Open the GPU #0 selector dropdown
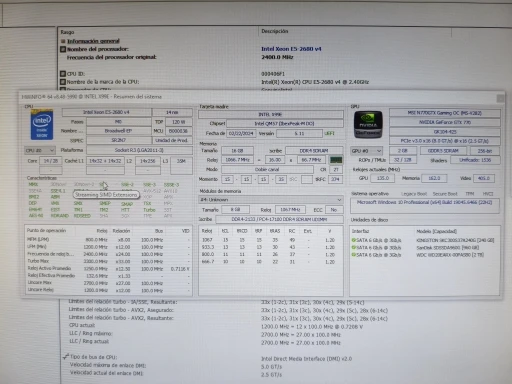 pos(366,151)
